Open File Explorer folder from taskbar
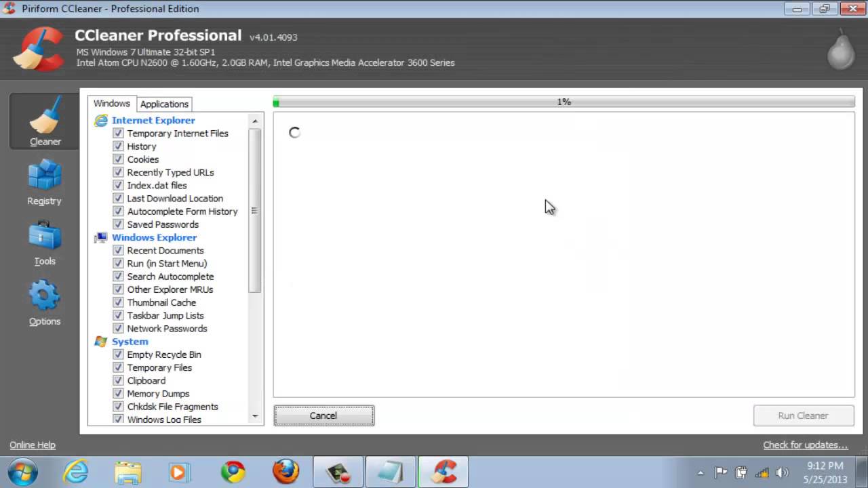 coord(127,471)
